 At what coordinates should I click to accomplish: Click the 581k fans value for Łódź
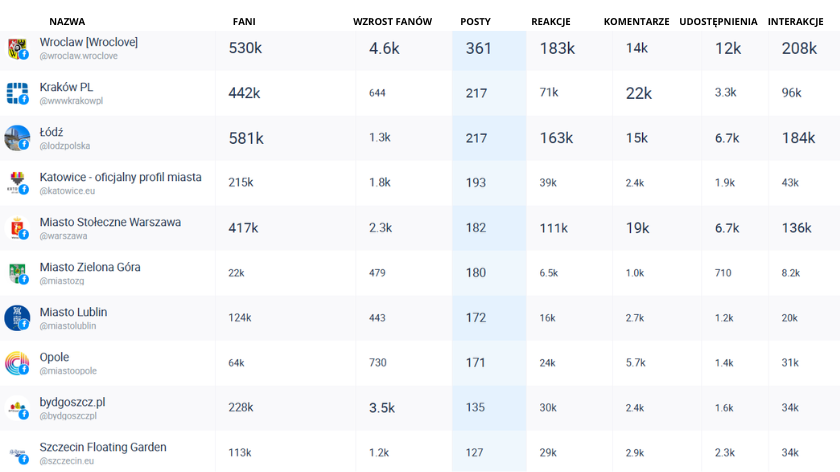coord(246,138)
